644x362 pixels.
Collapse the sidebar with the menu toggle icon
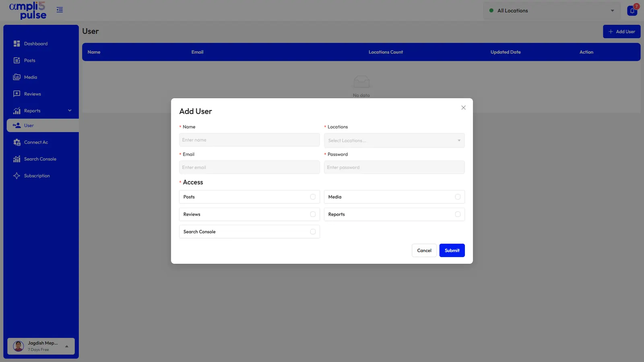(60, 10)
